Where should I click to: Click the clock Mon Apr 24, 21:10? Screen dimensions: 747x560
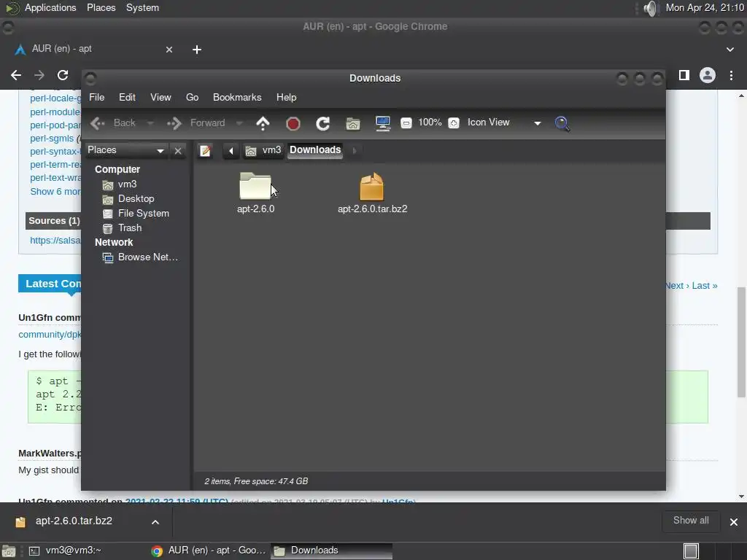pyautogui.click(x=705, y=8)
